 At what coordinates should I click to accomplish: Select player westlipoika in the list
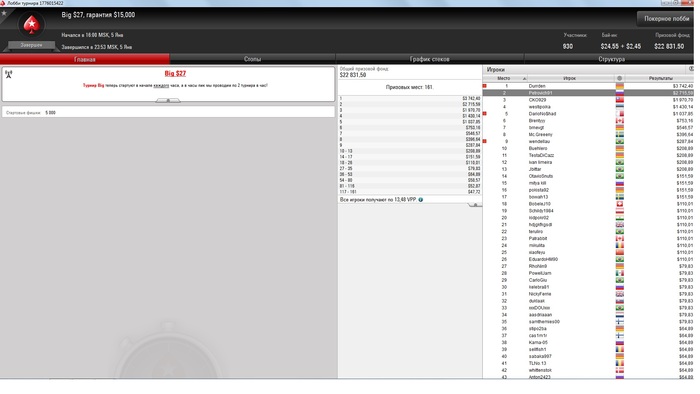pos(588,107)
